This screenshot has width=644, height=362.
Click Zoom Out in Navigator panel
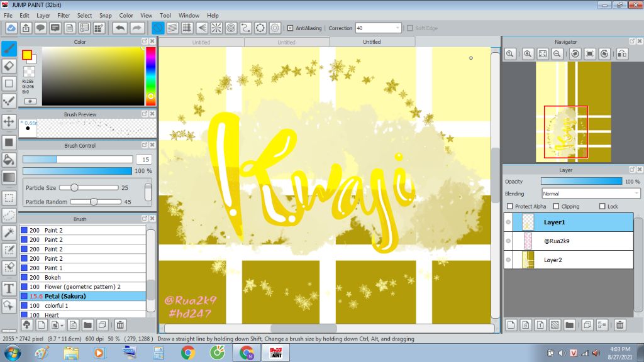(x=557, y=54)
